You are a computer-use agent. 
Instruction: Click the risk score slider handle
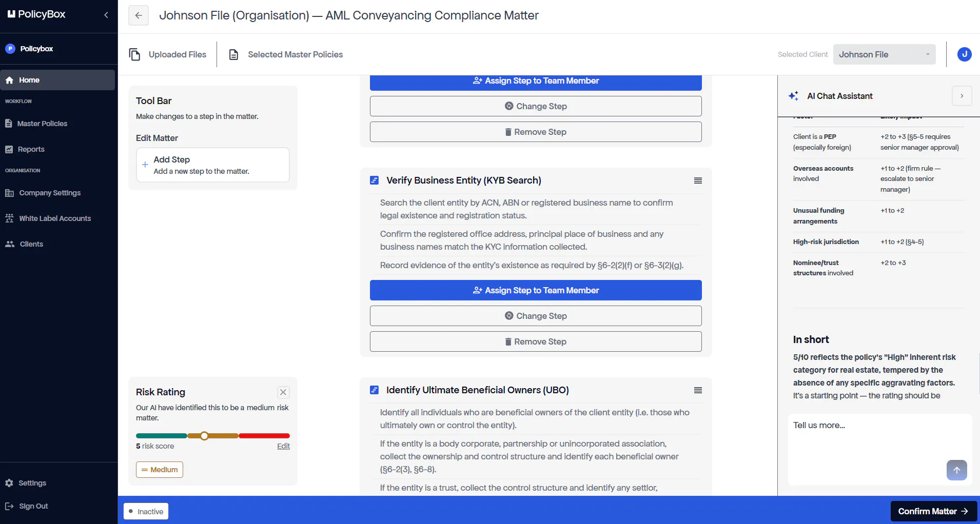pyautogui.click(x=204, y=436)
